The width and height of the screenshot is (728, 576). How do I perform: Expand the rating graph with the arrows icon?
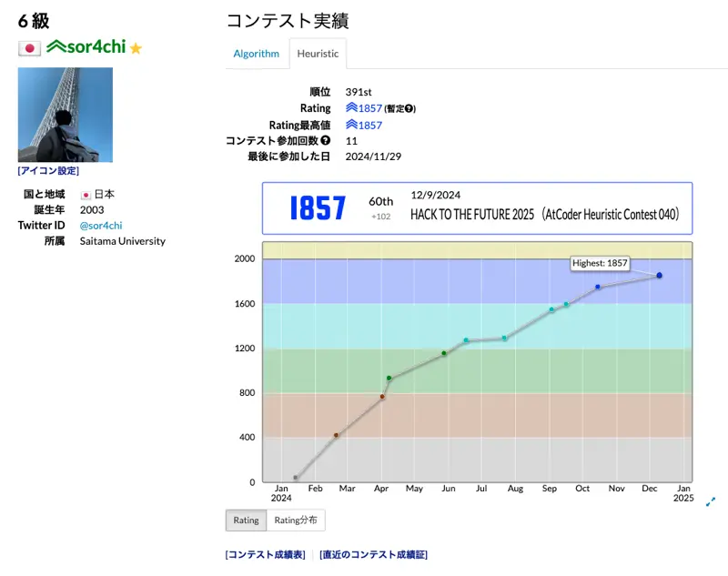coord(711,501)
